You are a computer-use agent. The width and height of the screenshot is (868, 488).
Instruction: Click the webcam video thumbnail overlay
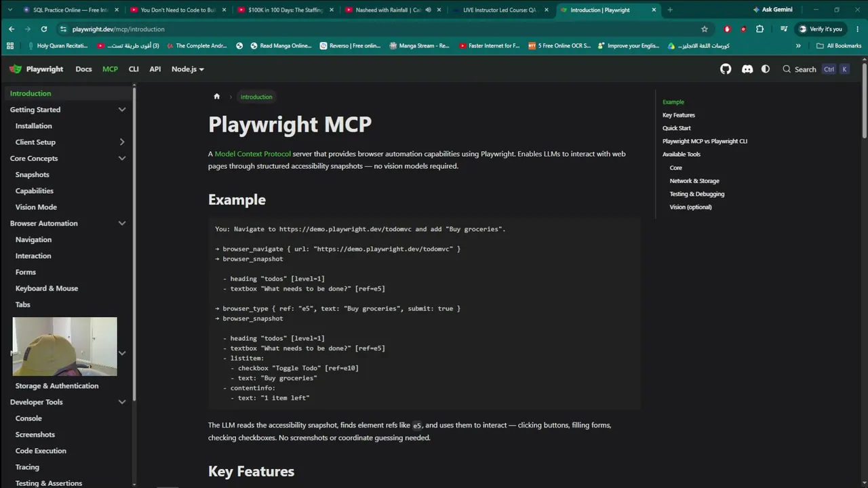point(65,346)
